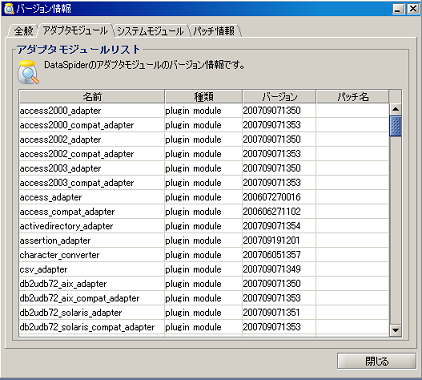Select the アダプタモジュール tab
This screenshot has width=422, height=380.
click(x=76, y=31)
